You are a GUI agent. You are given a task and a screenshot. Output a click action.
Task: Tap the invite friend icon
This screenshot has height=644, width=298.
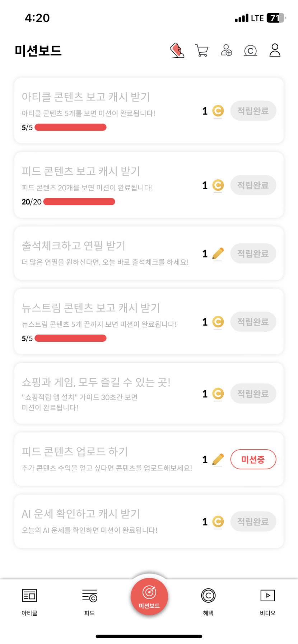pos(226,51)
